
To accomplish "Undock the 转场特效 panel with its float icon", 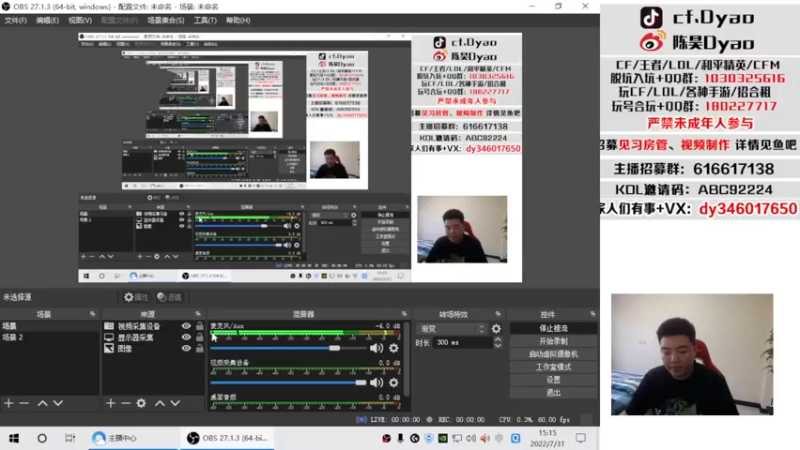I will [498, 314].
